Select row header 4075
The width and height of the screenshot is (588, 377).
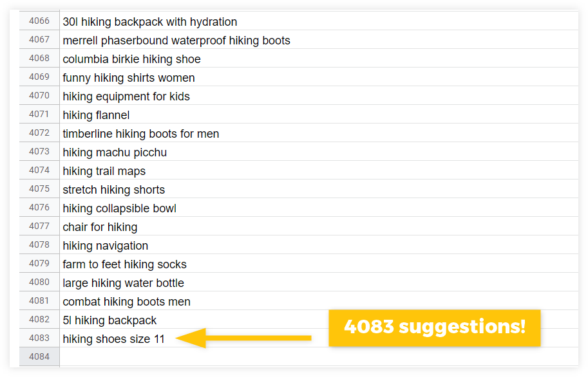click(x=39, y=189)
